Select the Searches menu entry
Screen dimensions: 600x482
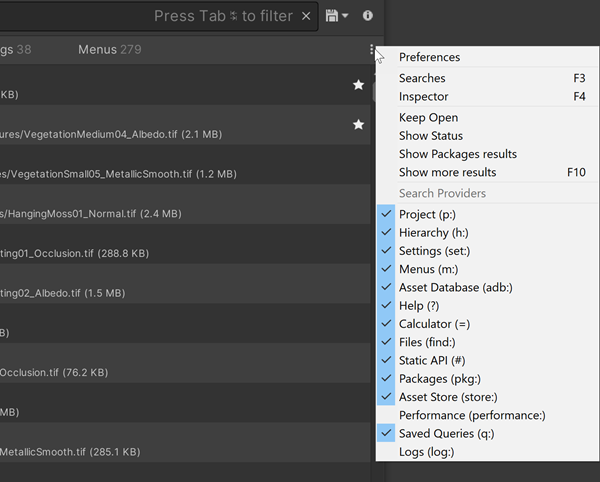[x=422, y=78]
